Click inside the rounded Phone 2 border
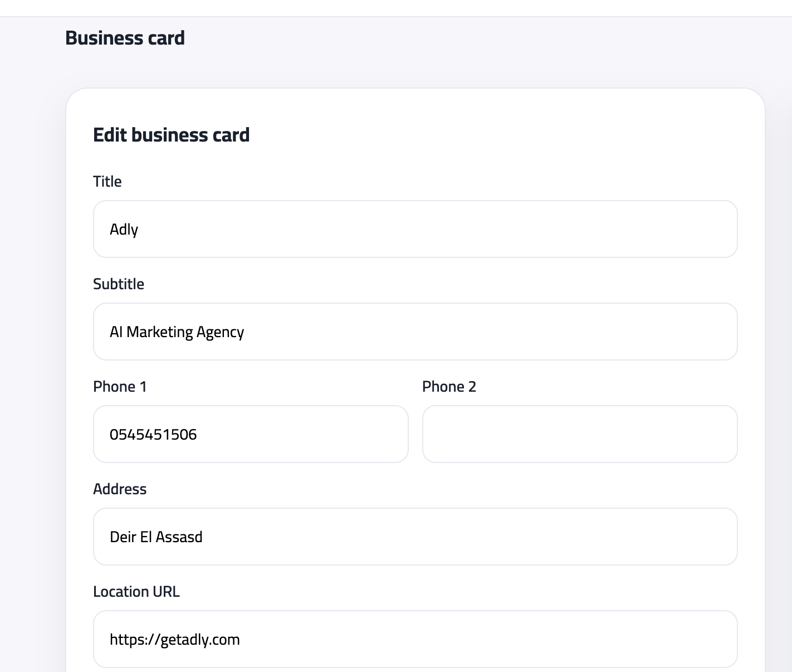Image resolution: width=792 pixels, height=672 pixels. click(x=579, y=434)
